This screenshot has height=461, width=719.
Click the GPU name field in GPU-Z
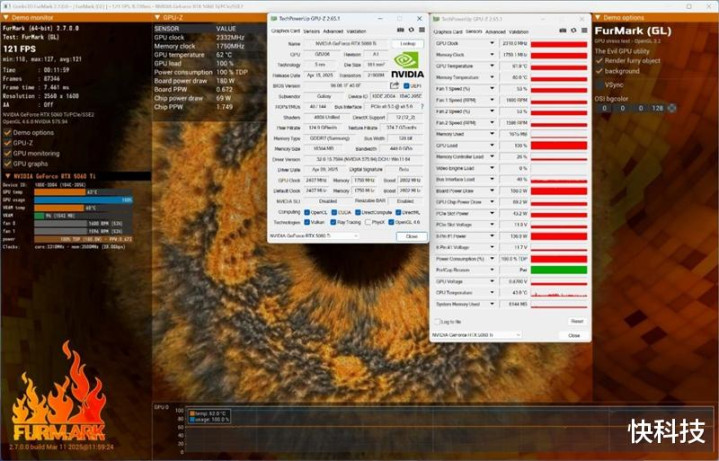coord(346,44)
